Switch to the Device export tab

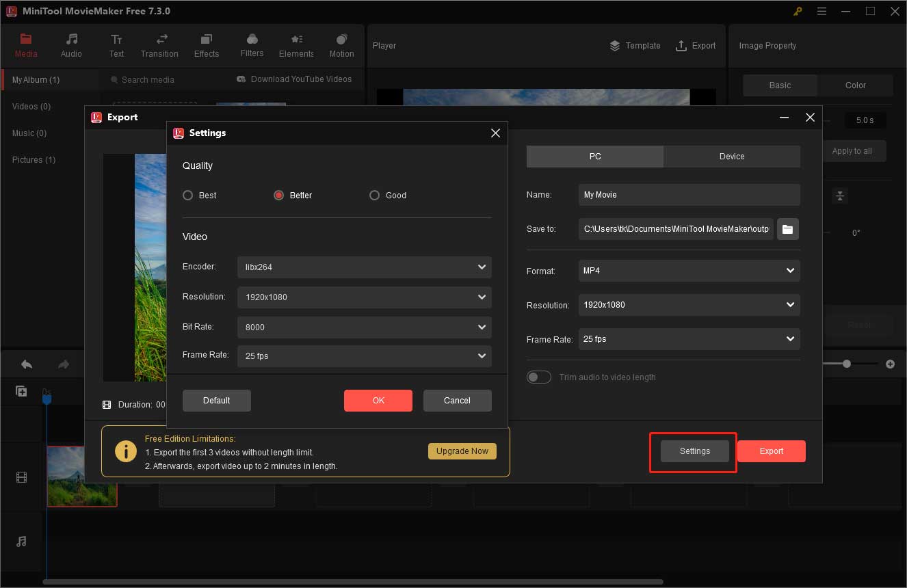click(x=732, y=157)
